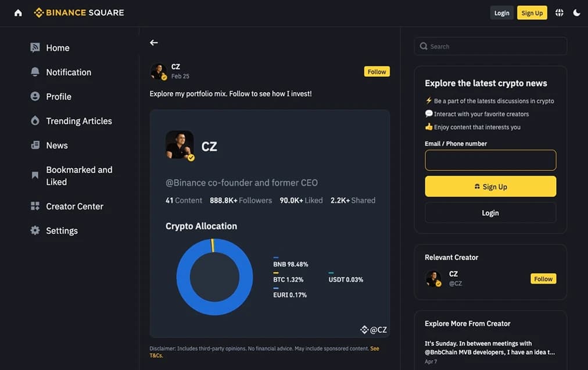
Task: Open Creator Center with the grid icon
Action: 35,206
